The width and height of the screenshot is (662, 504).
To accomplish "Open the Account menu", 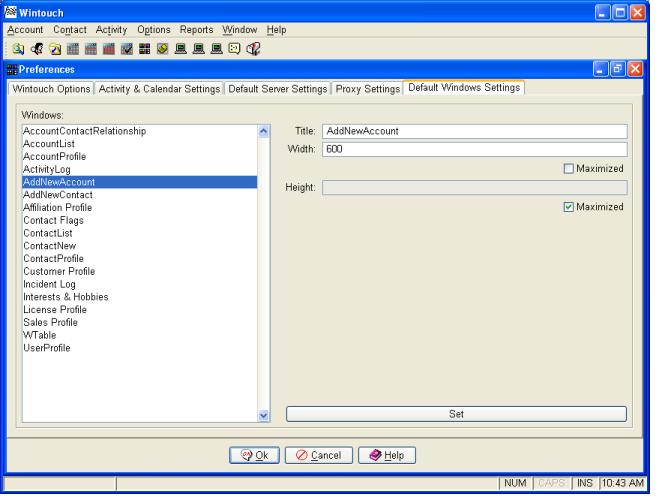I will [x=25, y=30].
